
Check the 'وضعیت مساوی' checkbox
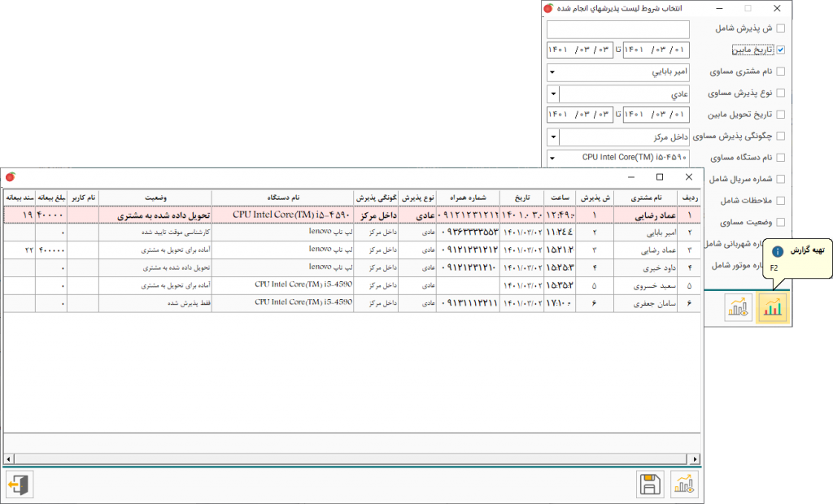[780, 222]
